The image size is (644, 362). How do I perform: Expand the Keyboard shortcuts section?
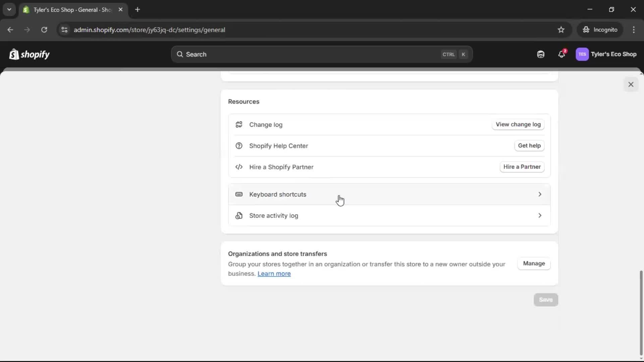click(x=540, y=194)
